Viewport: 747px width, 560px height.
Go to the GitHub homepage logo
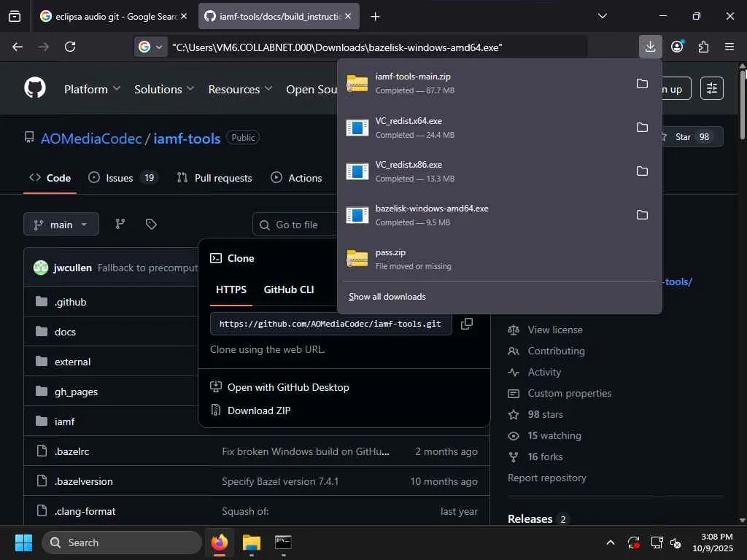point(35,88)
